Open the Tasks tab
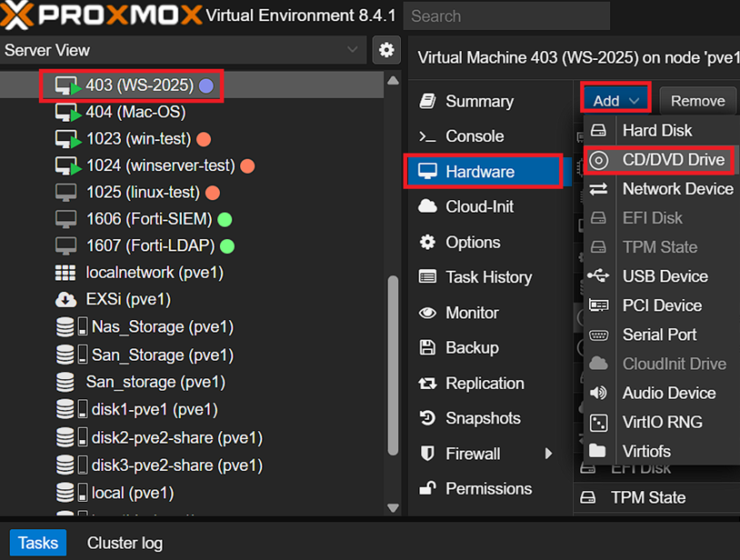Screen dimensions: 740x560 point(38,543)
